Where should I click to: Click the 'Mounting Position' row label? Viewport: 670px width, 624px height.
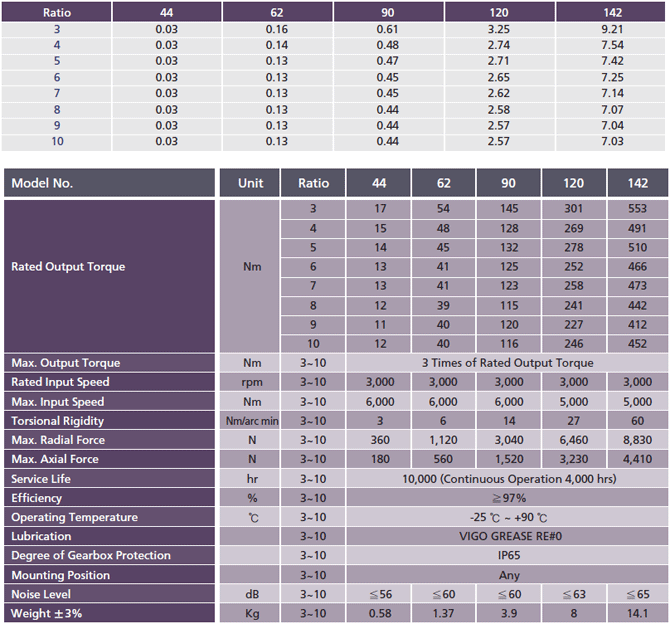[109, 575]
